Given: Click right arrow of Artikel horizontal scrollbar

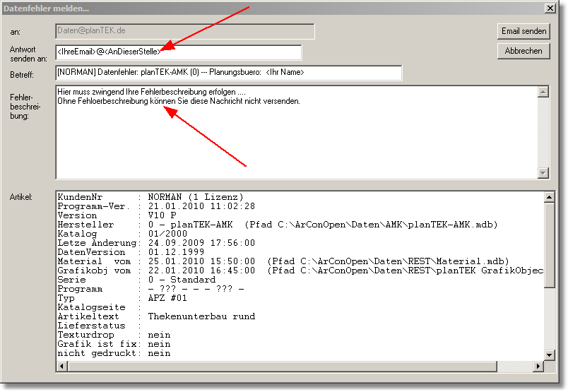Looking at the screenshot, I should point(538,365).
